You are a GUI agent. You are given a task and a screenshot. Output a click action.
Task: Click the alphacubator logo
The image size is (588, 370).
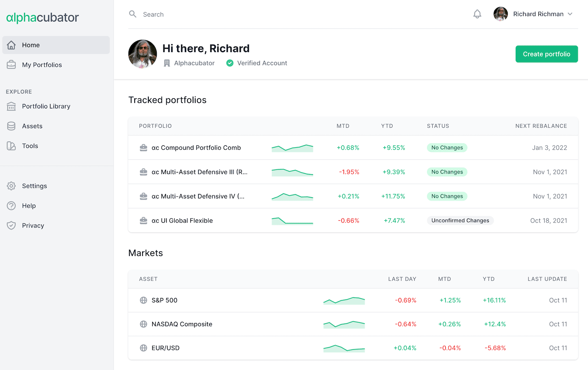(x=43, y=18)
